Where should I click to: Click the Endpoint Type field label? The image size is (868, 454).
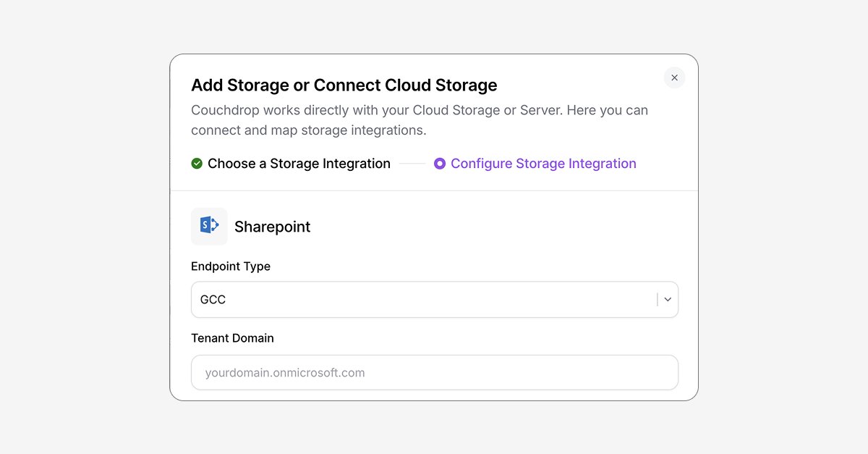coord(231,266)
